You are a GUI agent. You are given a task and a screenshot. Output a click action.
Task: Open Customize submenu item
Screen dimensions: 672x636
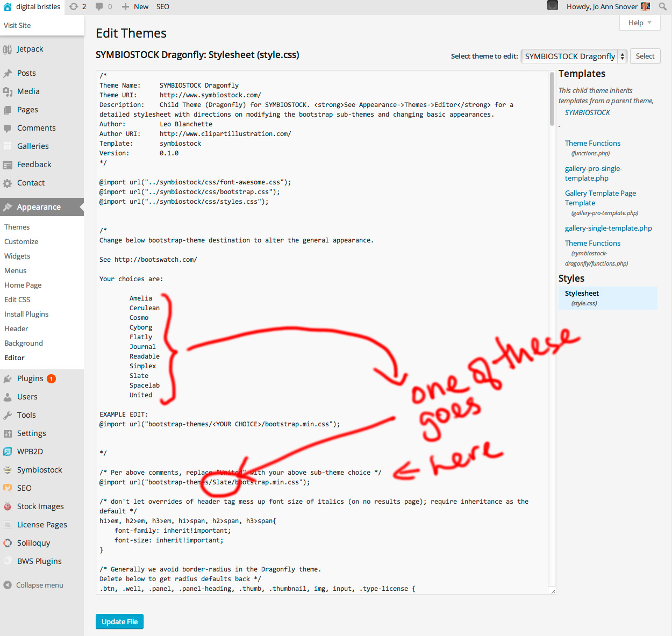(22, 241)
